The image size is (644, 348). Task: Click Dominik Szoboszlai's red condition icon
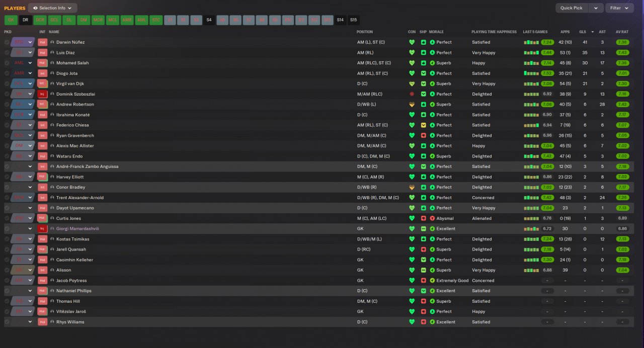[x=412, y=94]
